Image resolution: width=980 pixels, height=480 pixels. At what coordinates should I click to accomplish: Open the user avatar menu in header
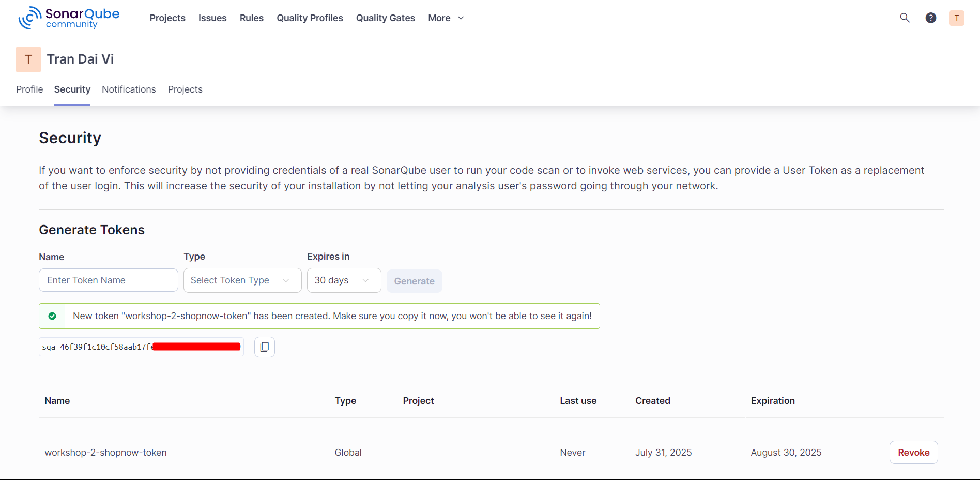pos(956,18)
